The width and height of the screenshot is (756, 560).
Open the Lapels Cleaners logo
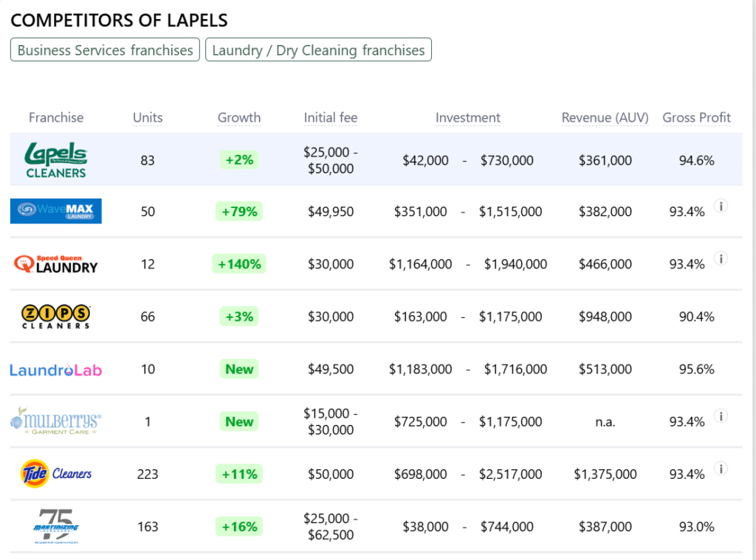coord(56,160)
